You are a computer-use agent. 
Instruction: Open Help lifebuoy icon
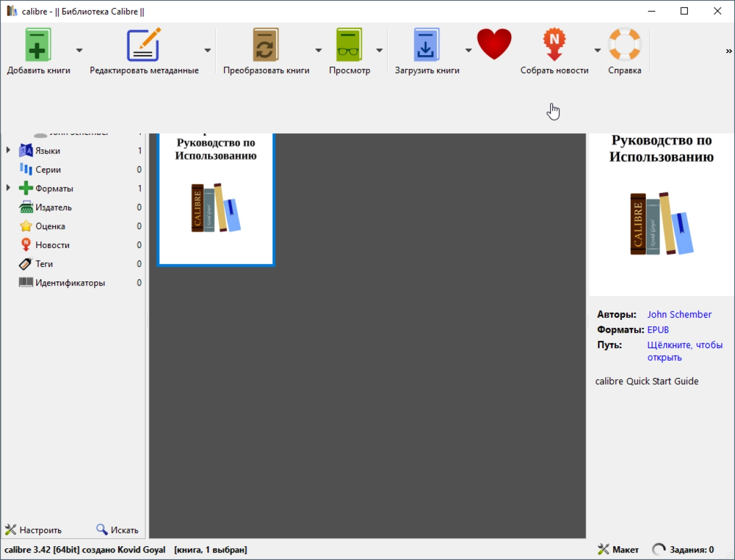[625, 44]
